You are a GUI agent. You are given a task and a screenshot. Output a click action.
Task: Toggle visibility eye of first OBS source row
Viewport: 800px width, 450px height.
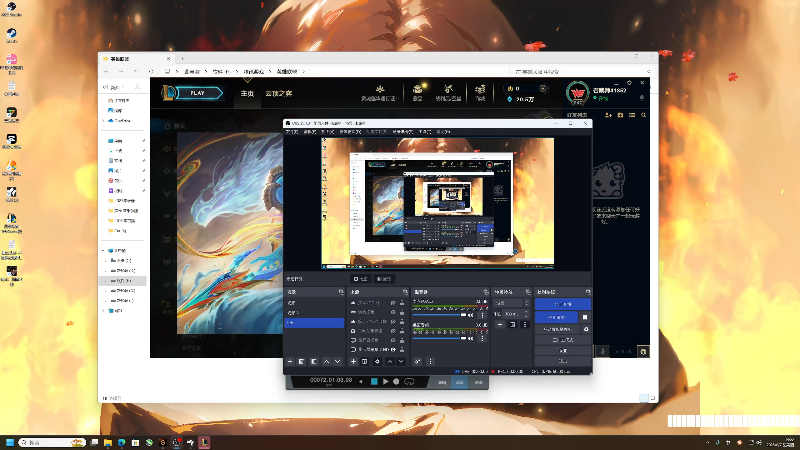click(x=393, y=303)
